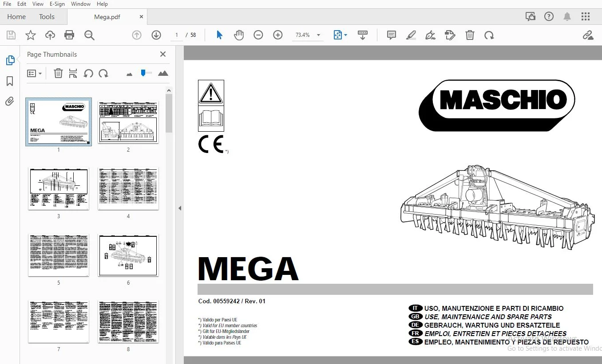Screen dimensions: 602x364
Task: Click the Save file icon
Action: click(11, 35)
